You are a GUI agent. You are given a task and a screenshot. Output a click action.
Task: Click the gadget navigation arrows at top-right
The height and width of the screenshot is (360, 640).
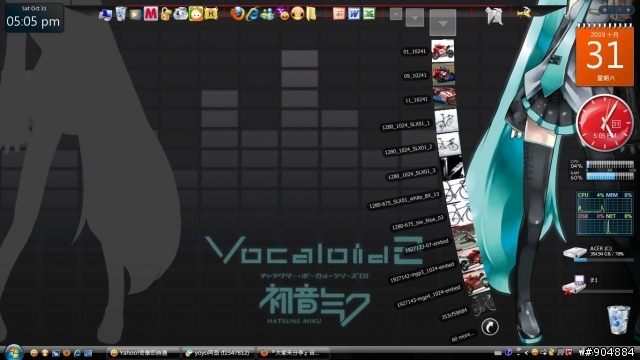coord(618,9)
